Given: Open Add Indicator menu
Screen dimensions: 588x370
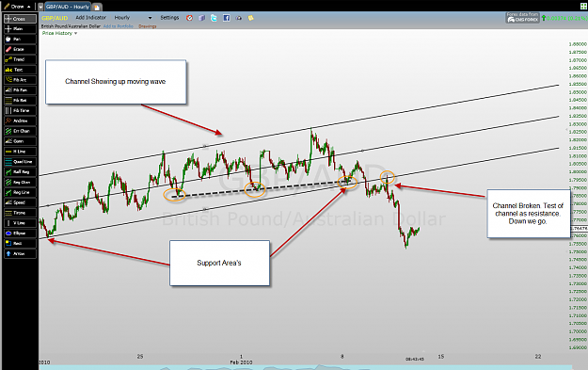Looking at the screenshot, I should click(x=90, y=18).
